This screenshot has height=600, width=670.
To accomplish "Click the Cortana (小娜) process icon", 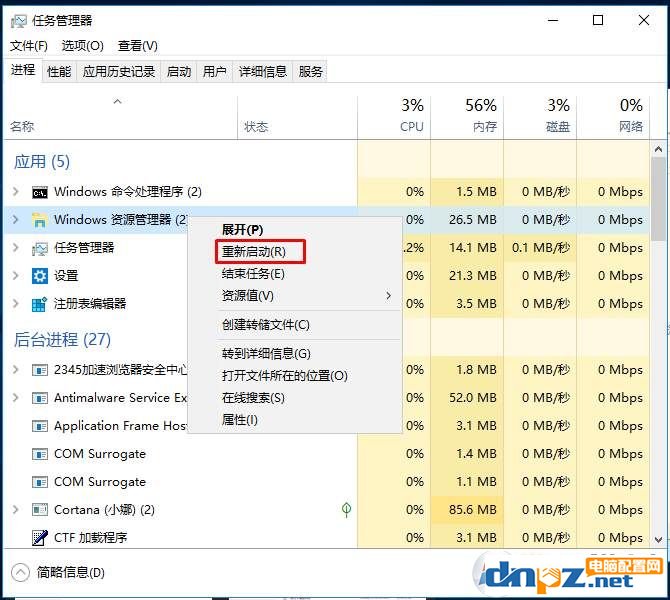I will (x=40, y=510).
